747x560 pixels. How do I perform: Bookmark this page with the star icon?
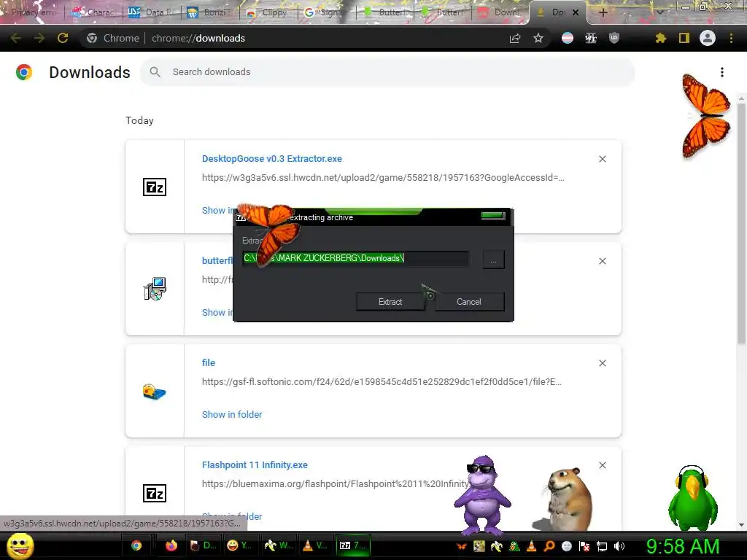pyautogui.click(x=538, y=38)
